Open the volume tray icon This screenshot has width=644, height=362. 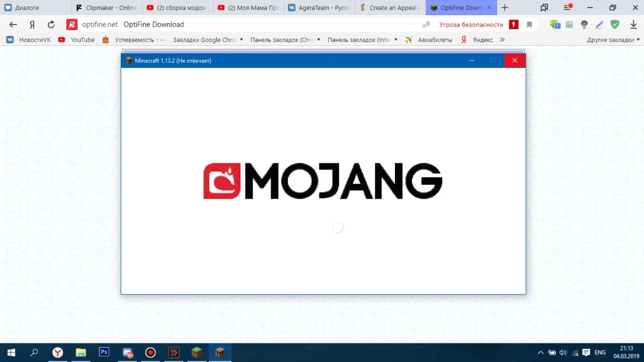click(x=563, y=352)
